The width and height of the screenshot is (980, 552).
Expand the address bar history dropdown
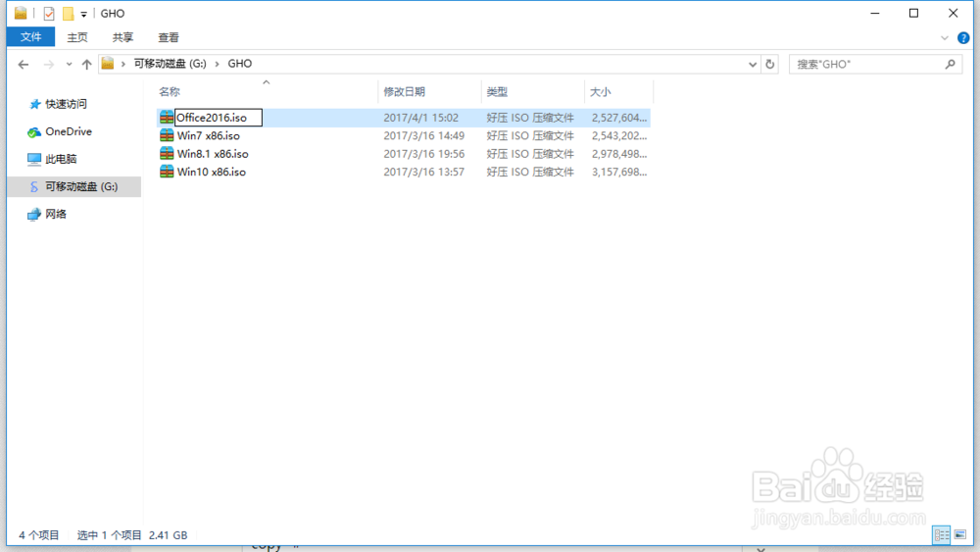tap(753, 64)
